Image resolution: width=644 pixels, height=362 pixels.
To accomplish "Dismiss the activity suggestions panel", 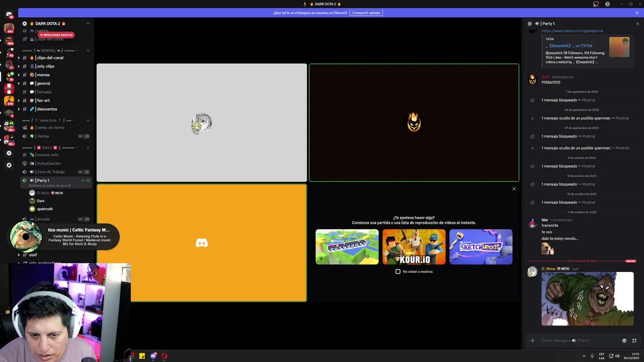I will click(x=514, y=189).
